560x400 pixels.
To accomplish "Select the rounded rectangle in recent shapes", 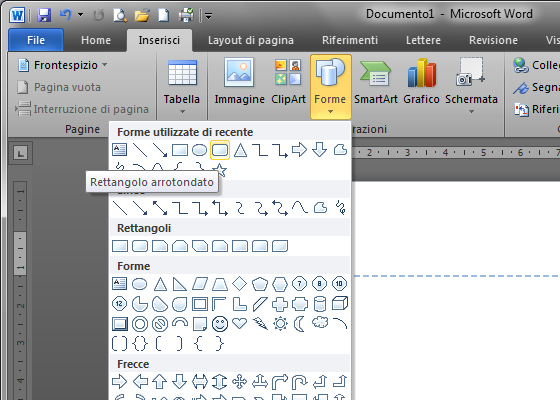I will [x=220, y=150].
